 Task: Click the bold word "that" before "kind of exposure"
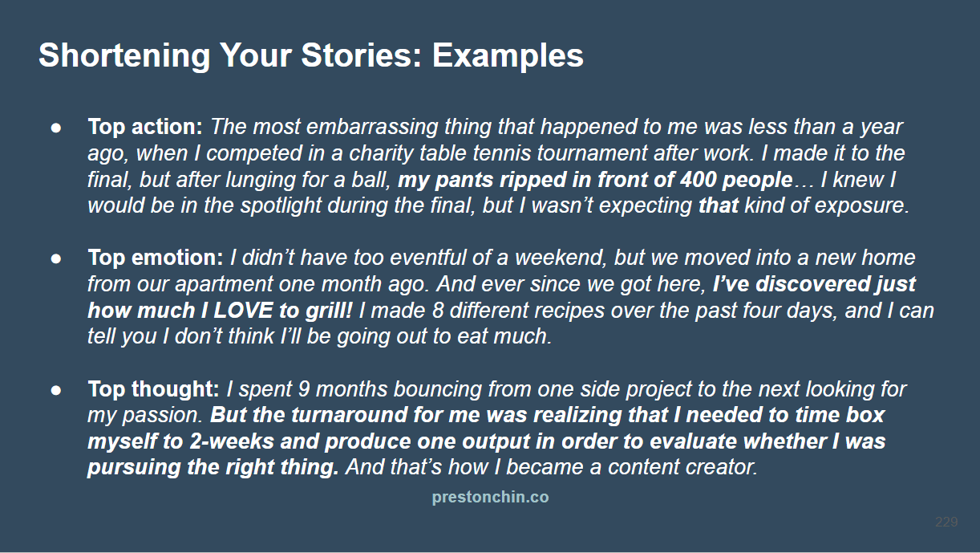718,205
